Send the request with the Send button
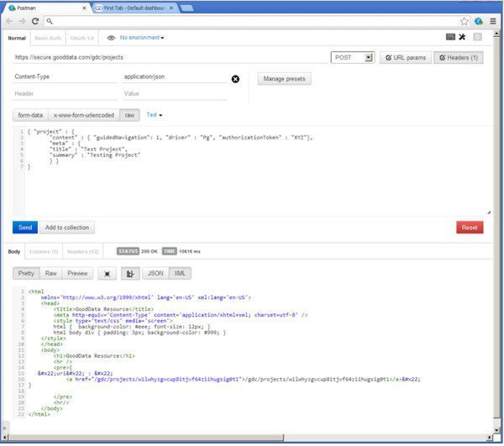 25,228
